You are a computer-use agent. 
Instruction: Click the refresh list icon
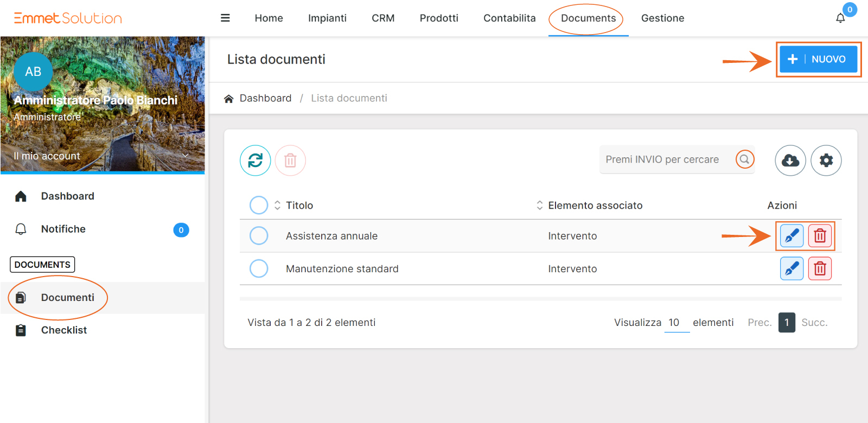point(255,161)
